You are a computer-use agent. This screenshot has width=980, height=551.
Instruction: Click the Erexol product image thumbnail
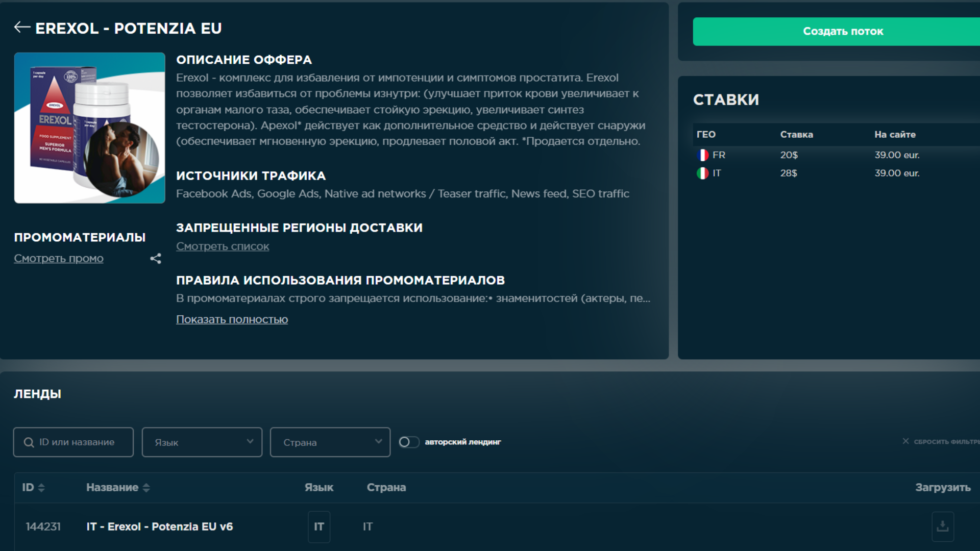pos(90,128)
